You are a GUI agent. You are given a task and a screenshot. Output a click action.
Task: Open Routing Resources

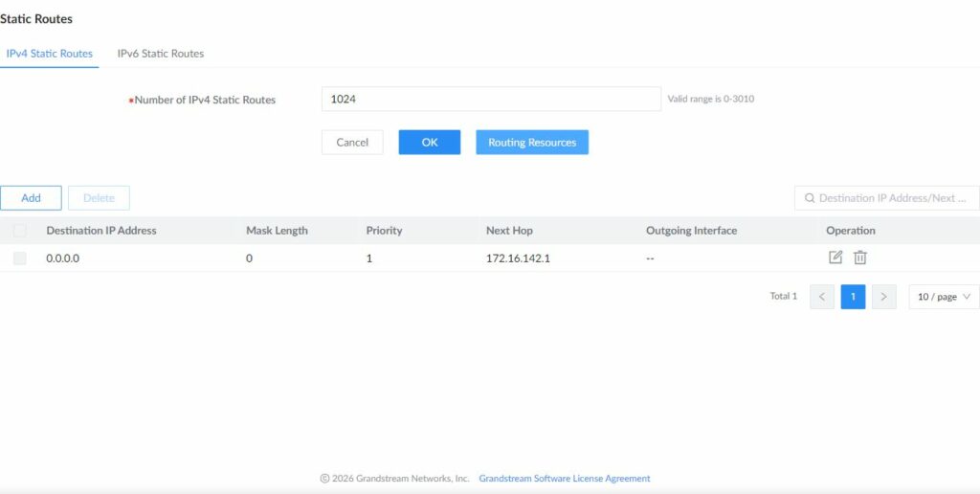(x=532, y=142)
